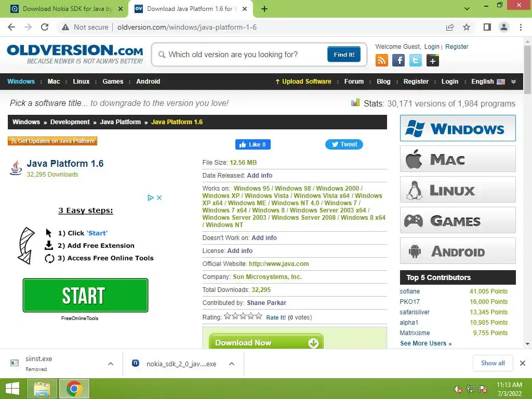Click See More Users link
The image size is (532, 399).
tap(426, 343)
